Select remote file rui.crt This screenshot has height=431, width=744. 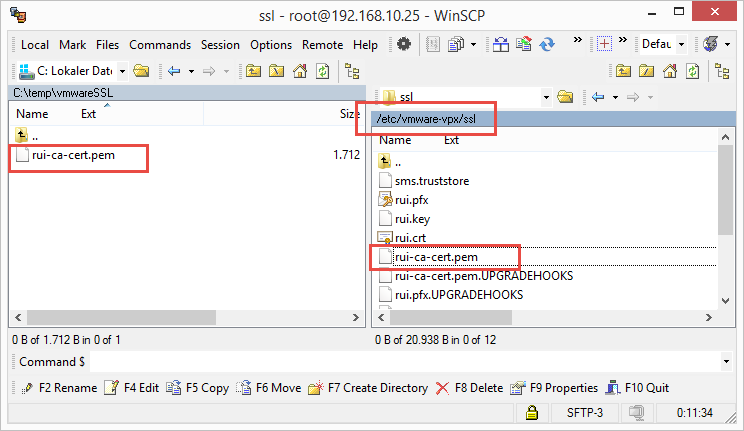[410, 238]
